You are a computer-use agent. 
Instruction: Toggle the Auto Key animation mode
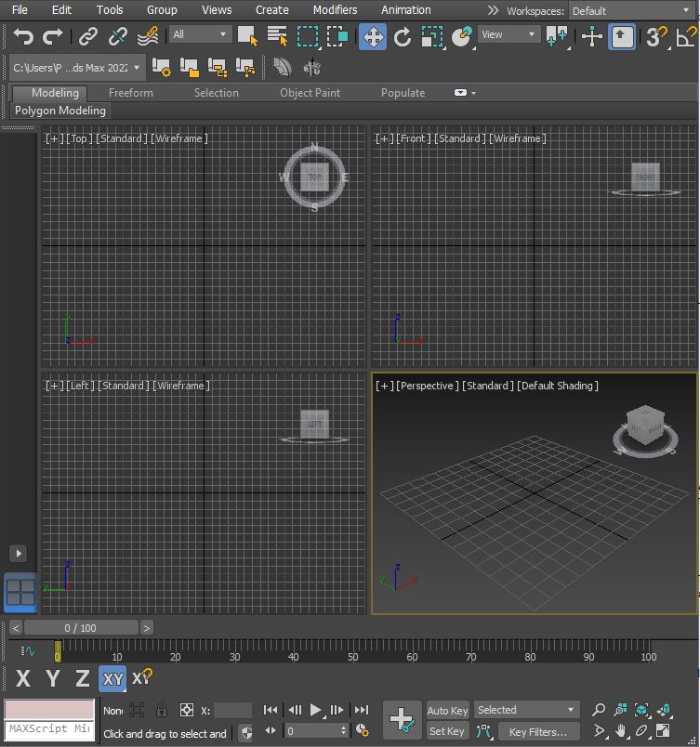(447, 710)
